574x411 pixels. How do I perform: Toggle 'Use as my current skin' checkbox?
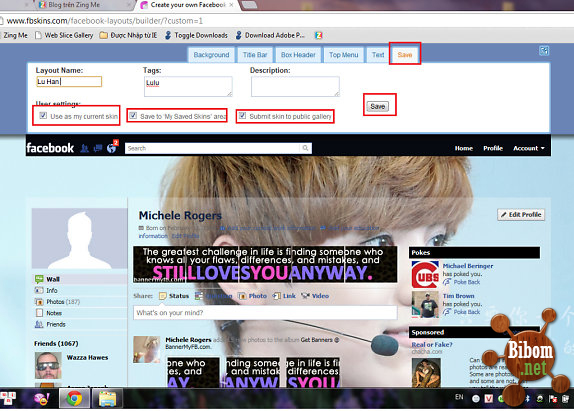click(x=43, y=116)
